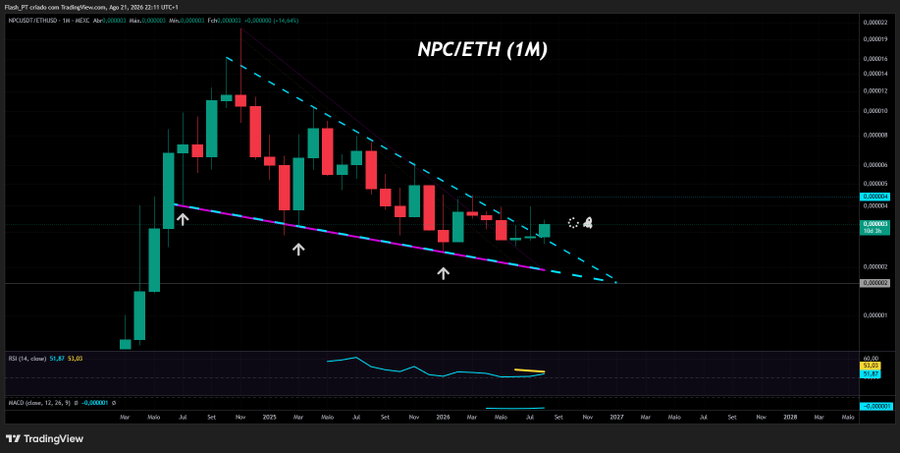Screen dimensions: 900x453
Task: Click the MACD (close, 12, 26, 9) label
Action: tap(39, 403)
